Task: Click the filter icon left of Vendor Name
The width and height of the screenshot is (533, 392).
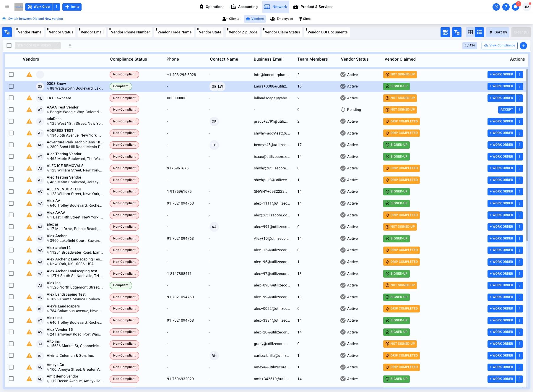Action: pyautogui.click(x=7, y=32)
